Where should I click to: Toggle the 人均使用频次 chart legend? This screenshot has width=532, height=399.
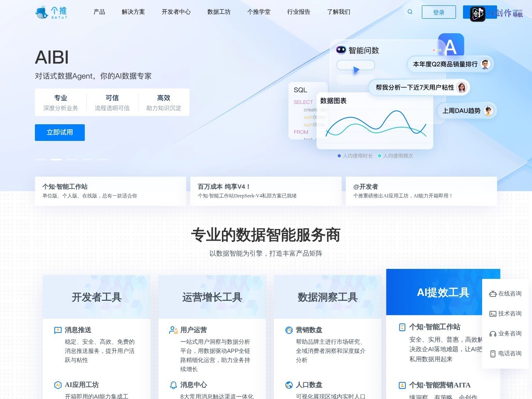click(395, 156)
